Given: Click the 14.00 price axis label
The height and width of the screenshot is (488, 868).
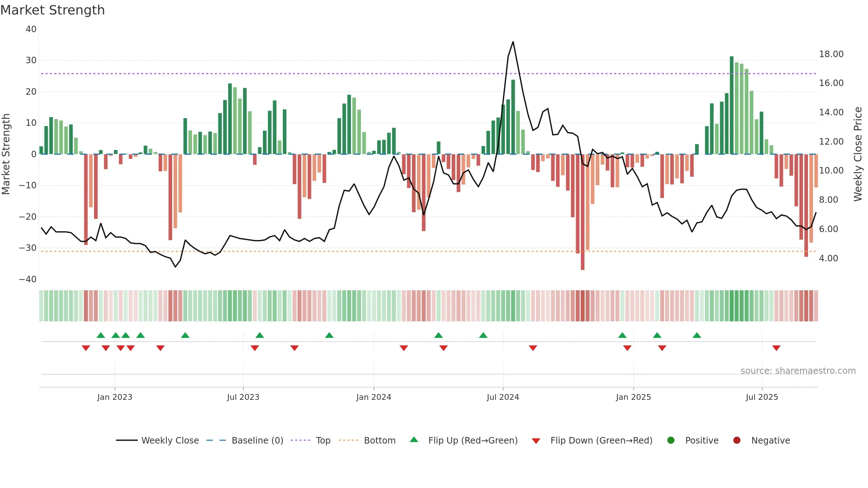Looking at the screenshot, I should coord(831,112).
